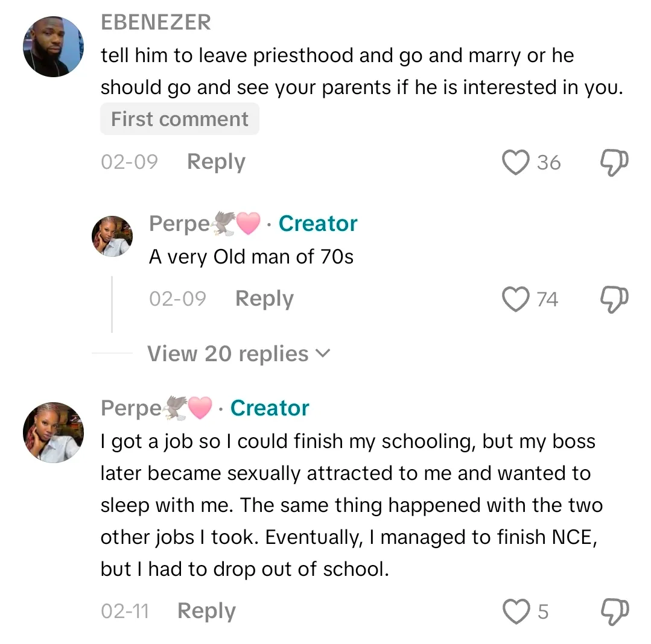The width and height of the screenshot is (651, 644).
Task: Tap the Perpe username above the "Old man" reply
Action: [179, 224]
